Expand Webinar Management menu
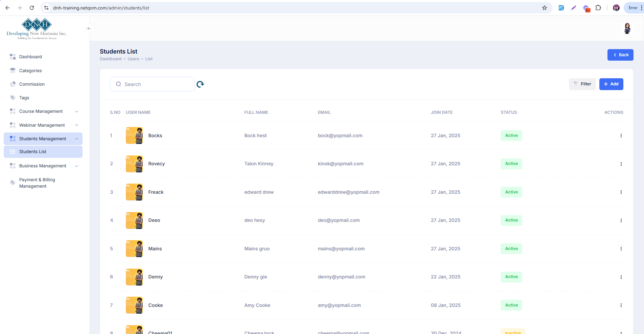644x334 pixels. [x=43, y=125]
